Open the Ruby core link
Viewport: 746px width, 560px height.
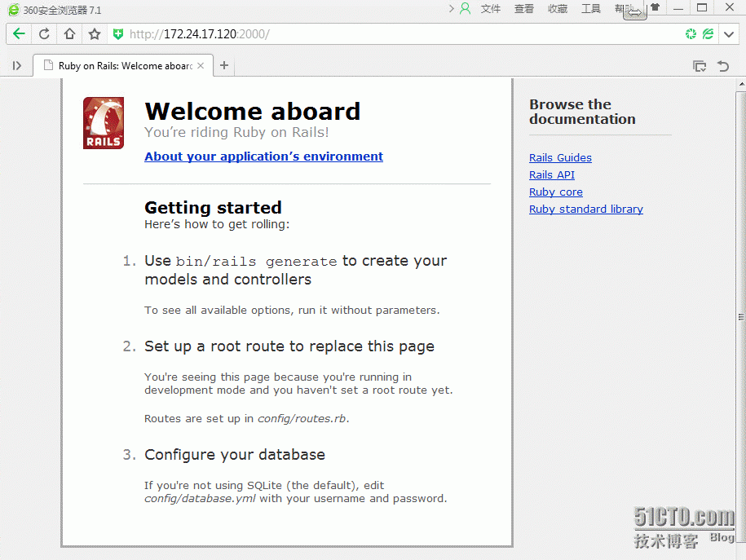click(x=556, y=192)
